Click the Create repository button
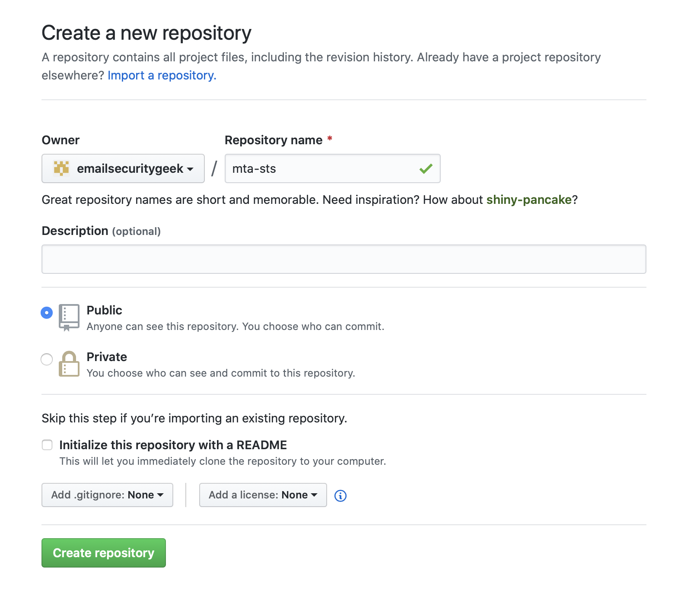 (x=104, y=553)
